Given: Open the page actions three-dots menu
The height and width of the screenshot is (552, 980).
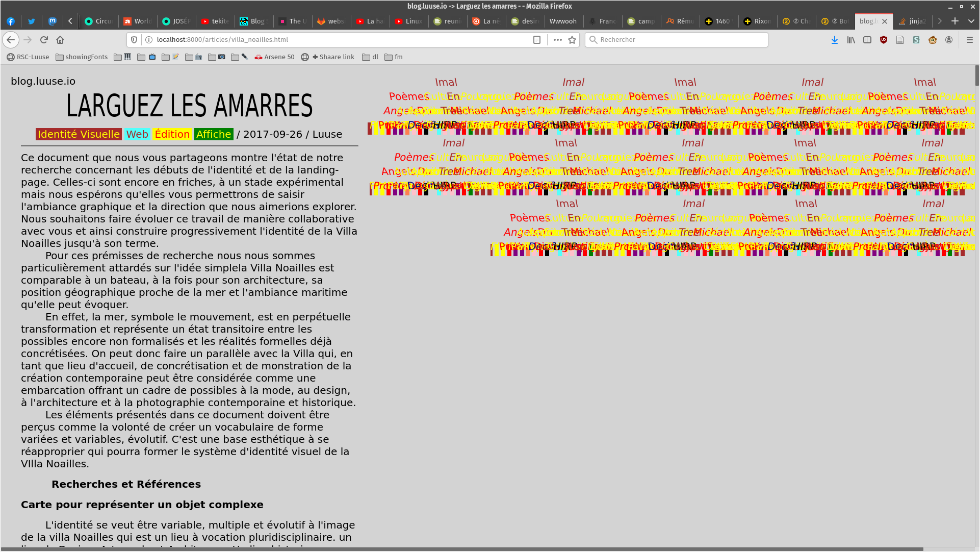Looking at the screenshot, I should coord(557,40).
